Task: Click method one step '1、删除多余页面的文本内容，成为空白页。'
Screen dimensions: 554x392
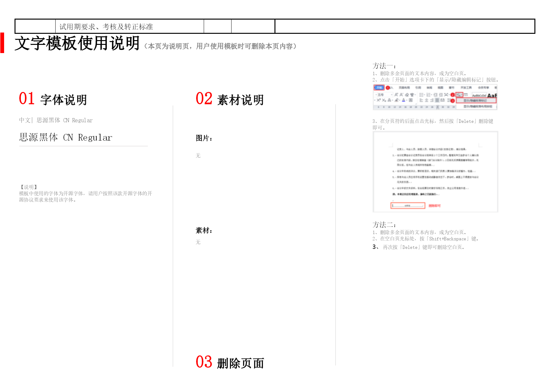Action: tap(420, 73)
